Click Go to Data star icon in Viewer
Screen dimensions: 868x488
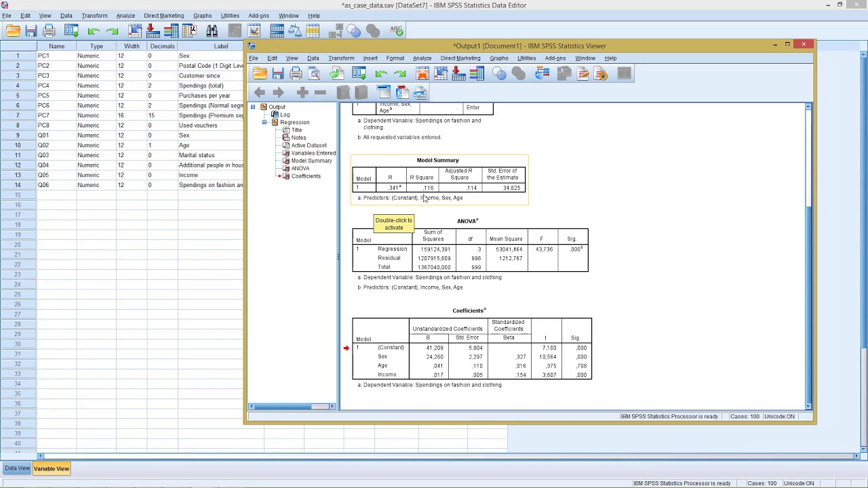tap(422, 73)
